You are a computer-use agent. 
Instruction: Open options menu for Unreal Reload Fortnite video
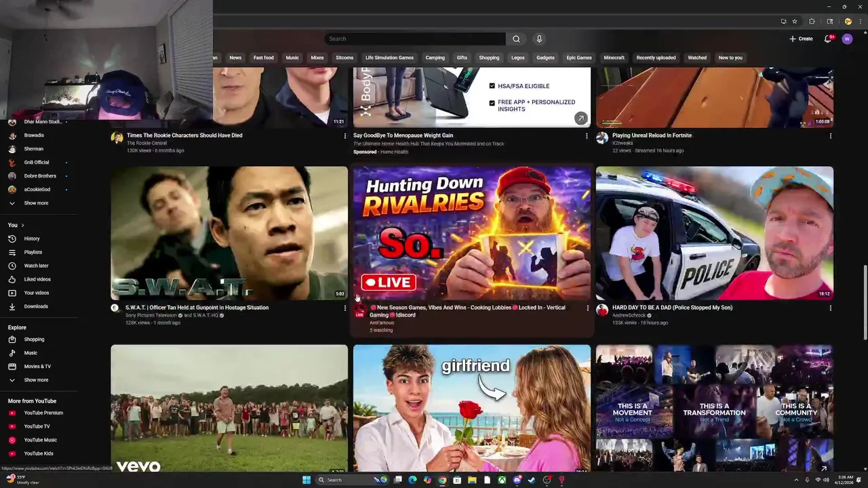click(830, 136)
